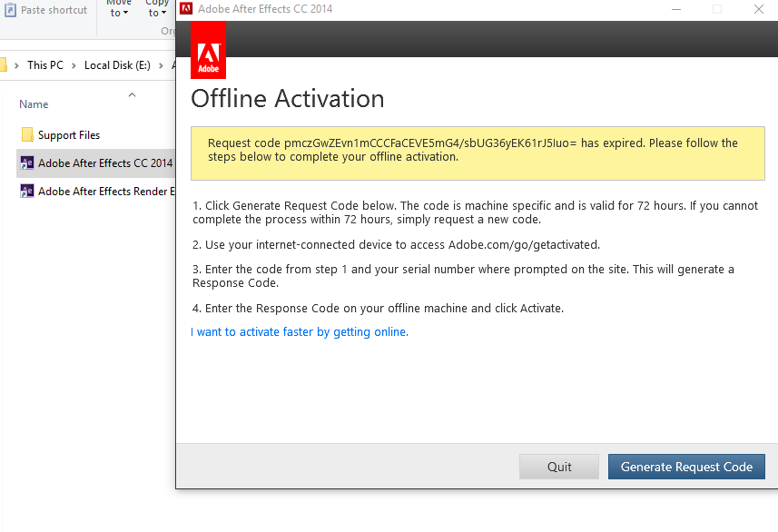The image size is (778, 532).
Task: Open the Move to dropdown in Explorer
Action: 119,9
